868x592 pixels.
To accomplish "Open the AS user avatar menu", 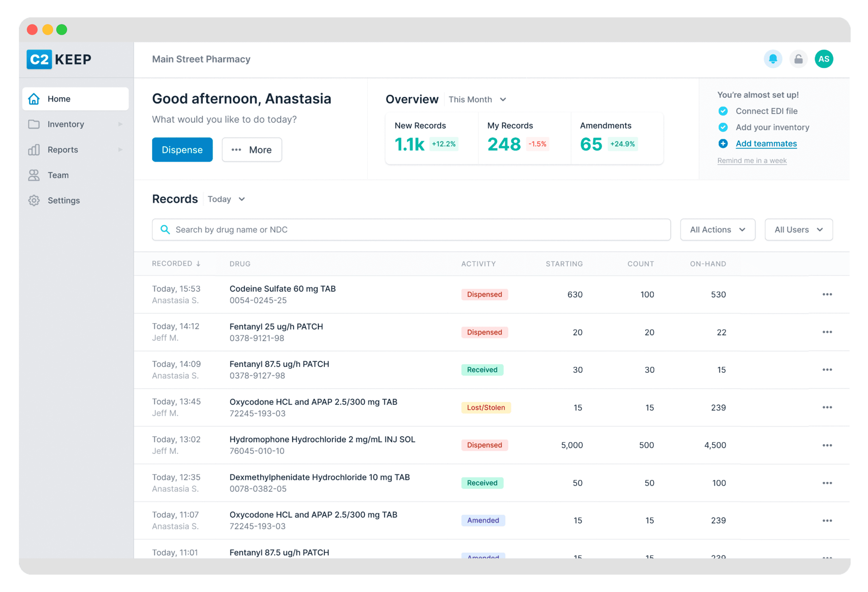I will (x=824, y=59).
